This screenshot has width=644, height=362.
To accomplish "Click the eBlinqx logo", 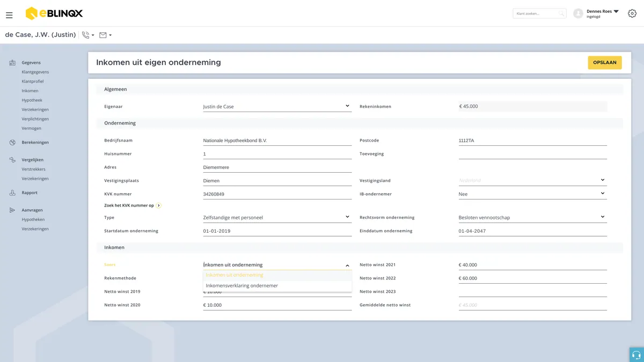I will pyautogui.click(x=54, y=13).
